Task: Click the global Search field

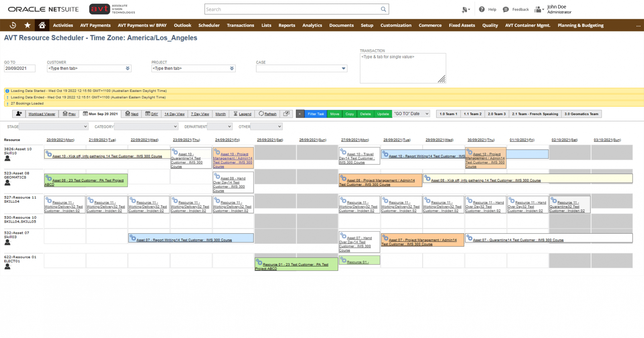Action: tap(297, 9)
